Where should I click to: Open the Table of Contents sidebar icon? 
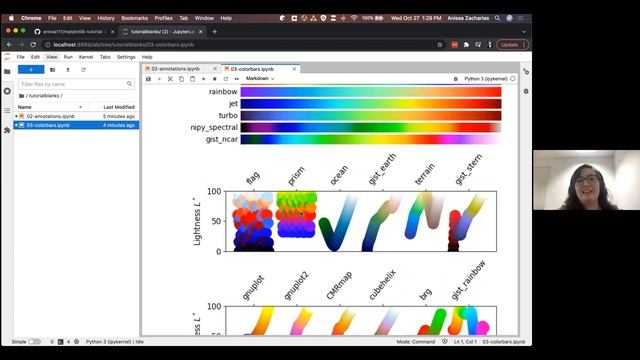tap(7, 111)
